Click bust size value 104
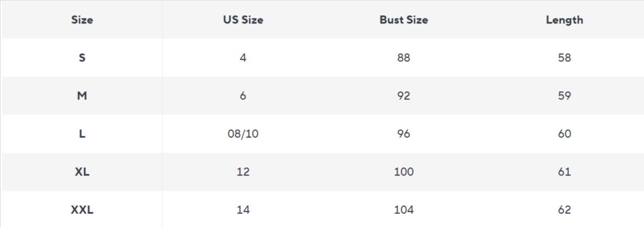 403,210
